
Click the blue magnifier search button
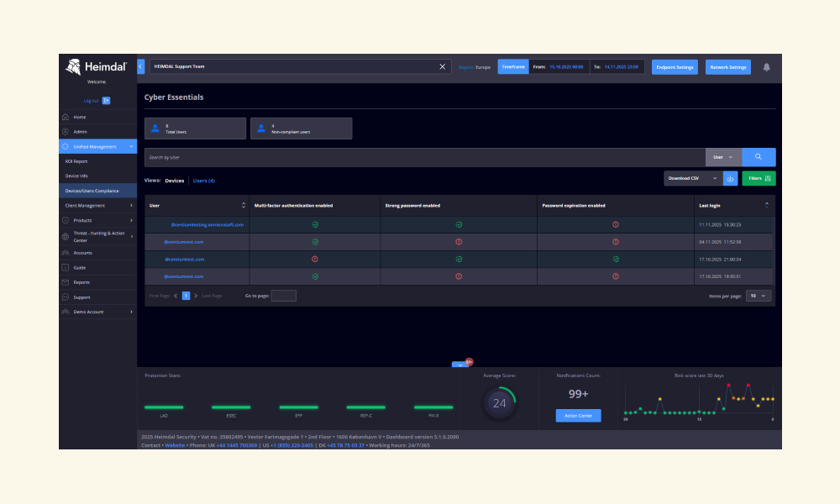(x=759, y=157)
